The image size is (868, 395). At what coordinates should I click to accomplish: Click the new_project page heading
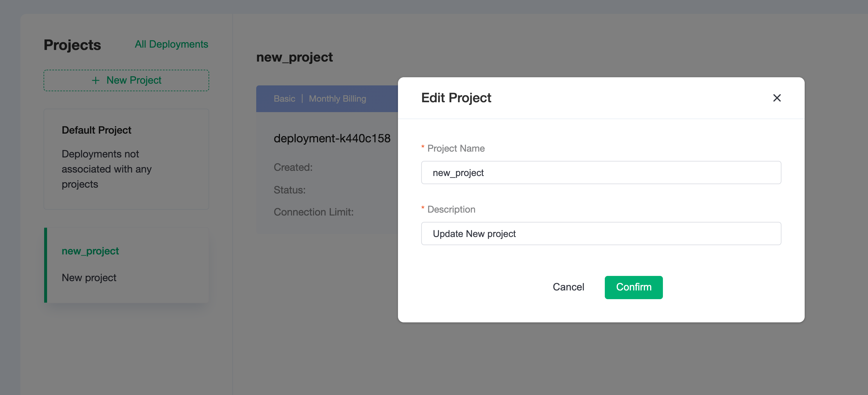point(294,57)
